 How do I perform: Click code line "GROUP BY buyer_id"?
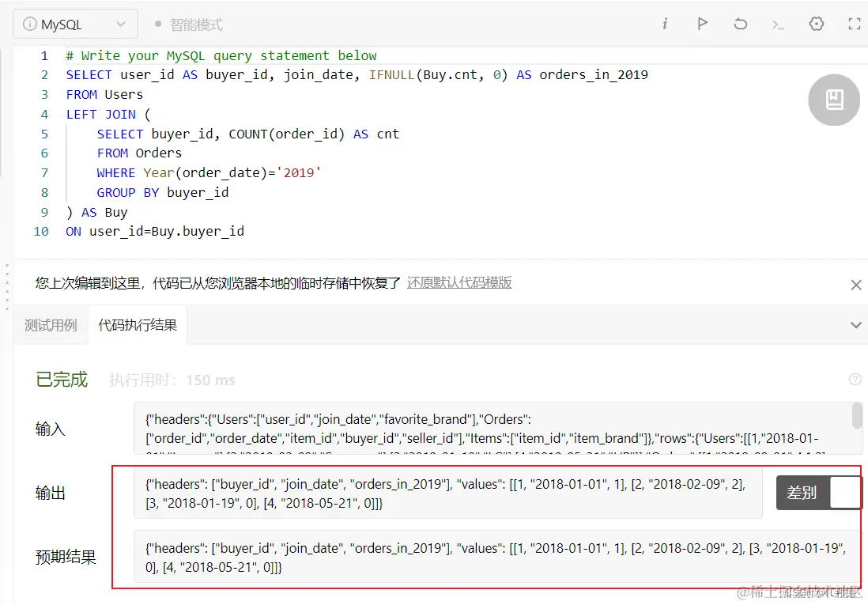tap(163, 193)
